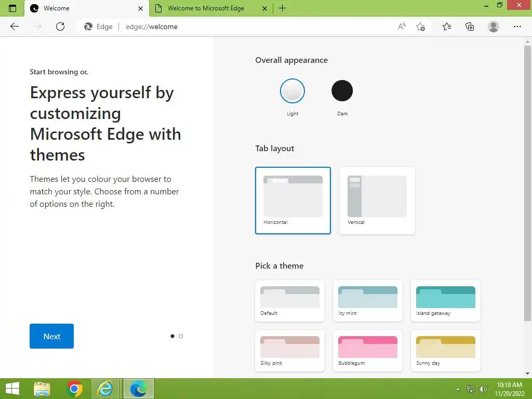Open Internet Explorer from the taskbar
This screenshot has width=532, height=399.
[106, 389]
